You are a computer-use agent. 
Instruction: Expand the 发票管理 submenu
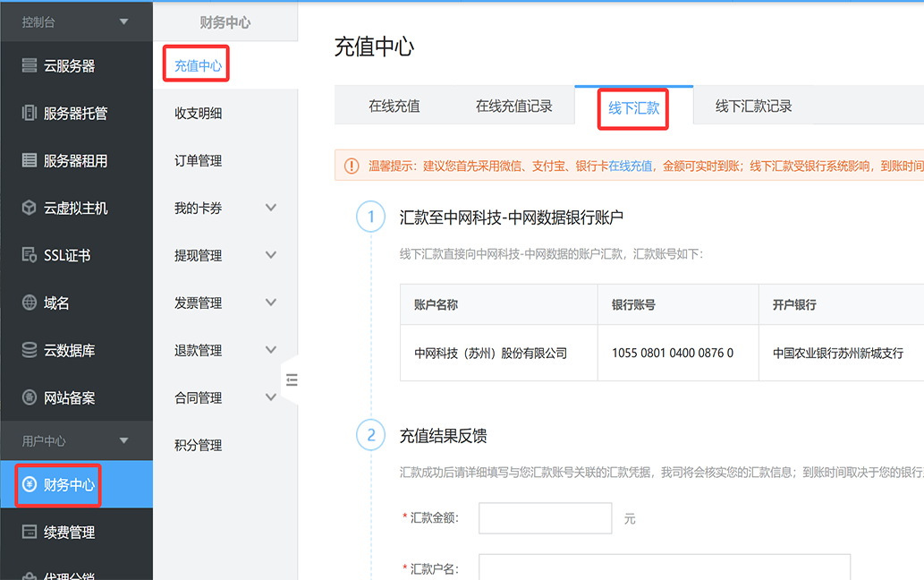[271, 303]
